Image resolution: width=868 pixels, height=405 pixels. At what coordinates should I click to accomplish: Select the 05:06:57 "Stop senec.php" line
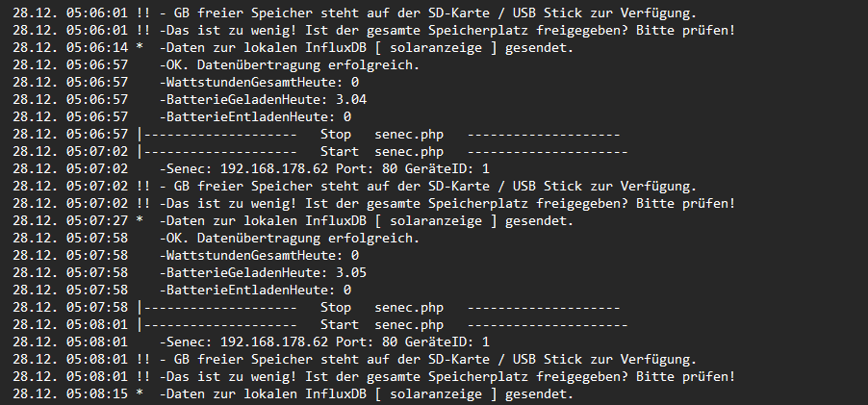[381, 134]
